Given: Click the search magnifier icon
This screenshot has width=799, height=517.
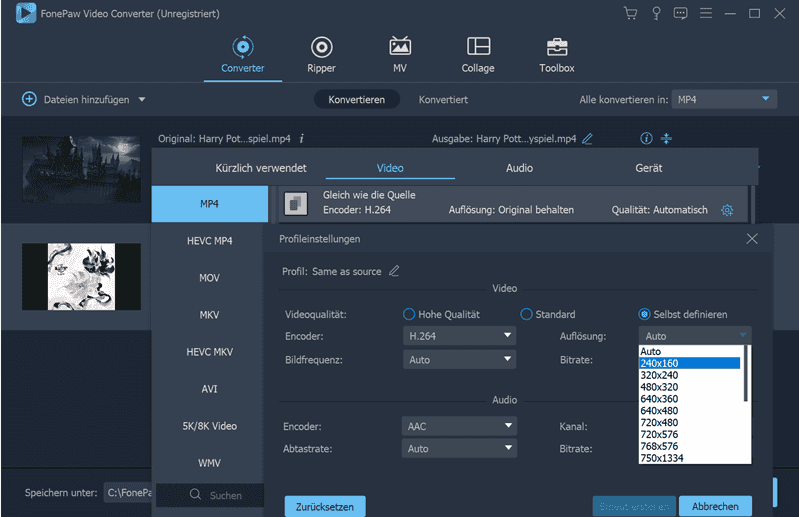Looking at the screenshot, I should [195, 494].
